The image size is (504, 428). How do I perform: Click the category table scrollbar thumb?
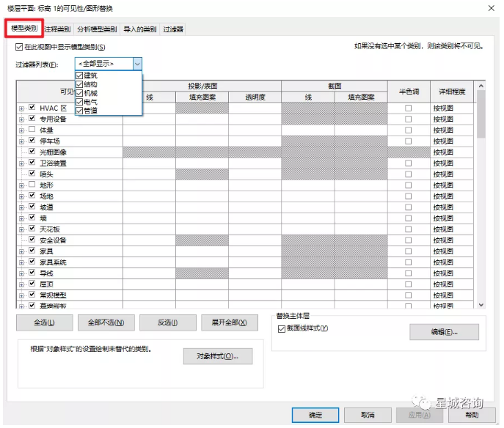[x=481, y=114]
